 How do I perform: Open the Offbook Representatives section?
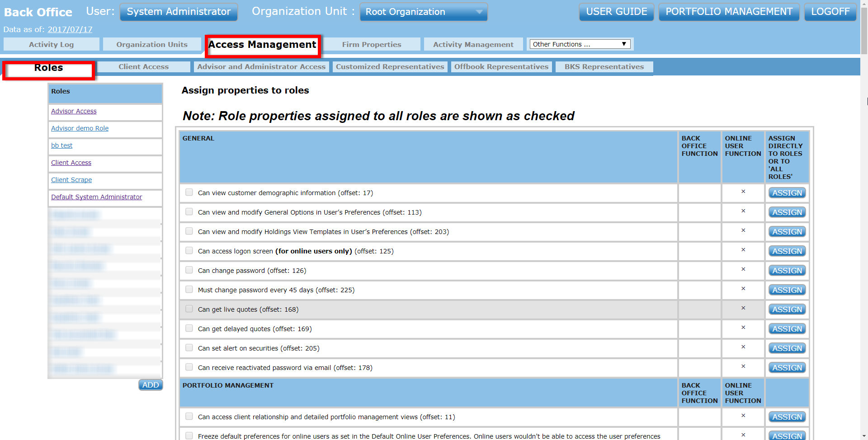501,66
